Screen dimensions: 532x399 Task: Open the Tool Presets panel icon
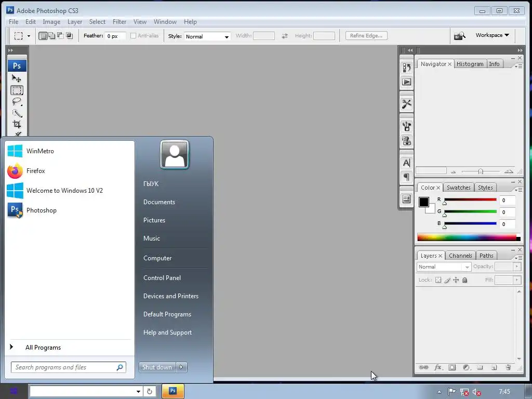406,104
